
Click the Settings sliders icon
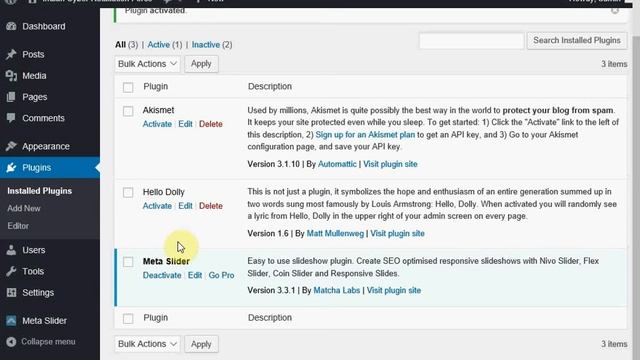pyautogui.click(x=11, y=293)
